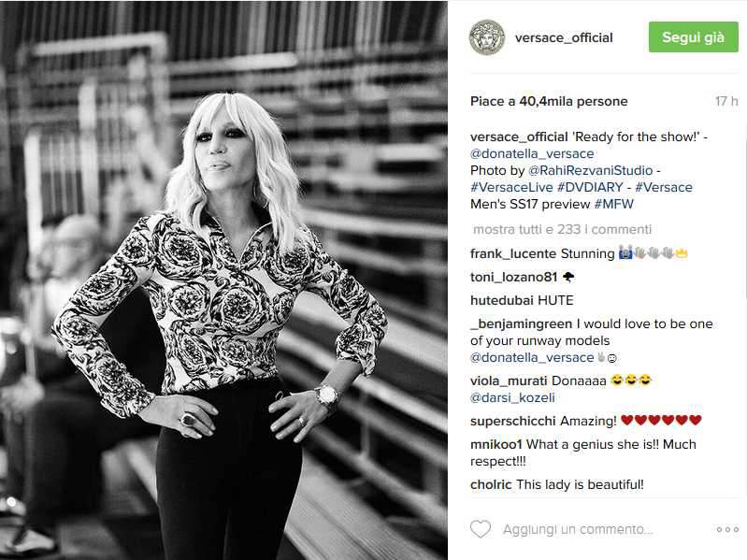The width and height of the screenshot is (747, 560).
Task: Click the Aggiungi un commento input field
Action: pos(578,529)
